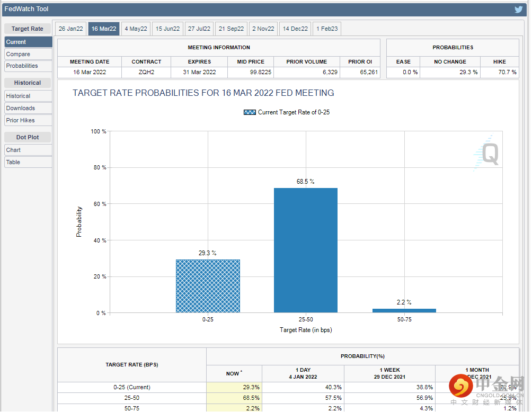
Task: Click the hatched legend swatch icon
Action: 250,112
